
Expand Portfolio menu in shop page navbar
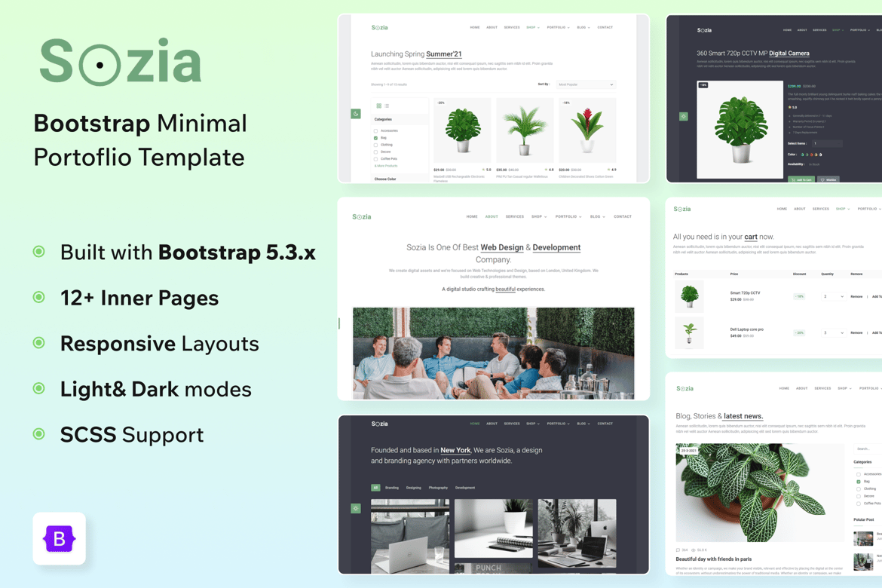[x=558, y=28]
